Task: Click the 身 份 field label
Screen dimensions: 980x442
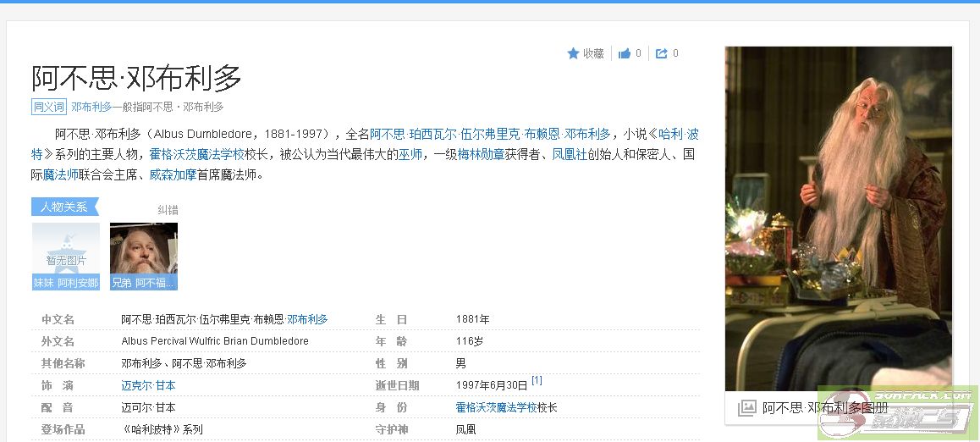Action: point(391,407)
